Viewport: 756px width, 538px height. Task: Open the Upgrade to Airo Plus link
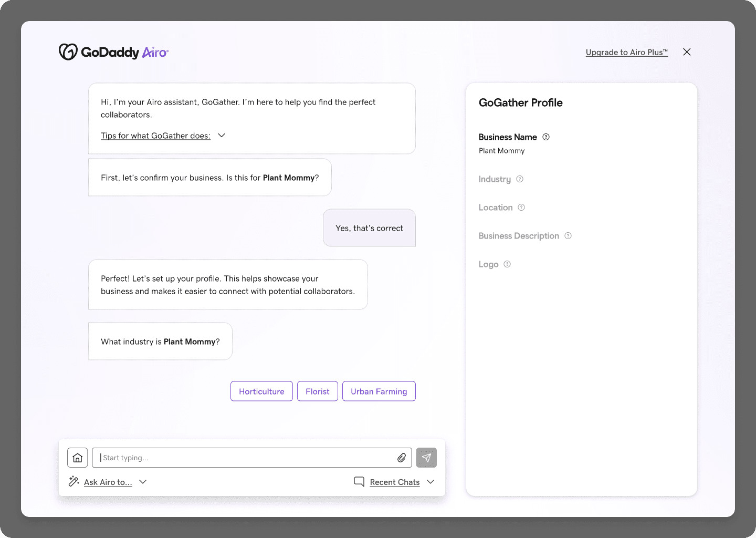click(627, 52)
